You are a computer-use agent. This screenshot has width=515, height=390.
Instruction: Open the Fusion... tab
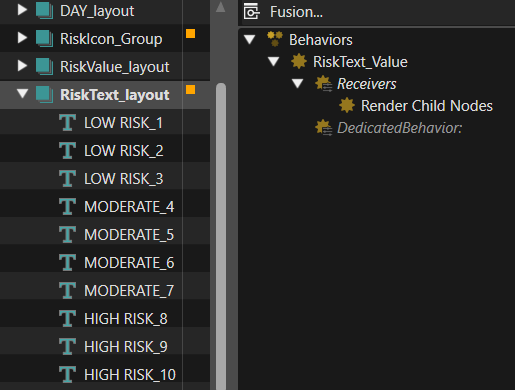(296, 12)
